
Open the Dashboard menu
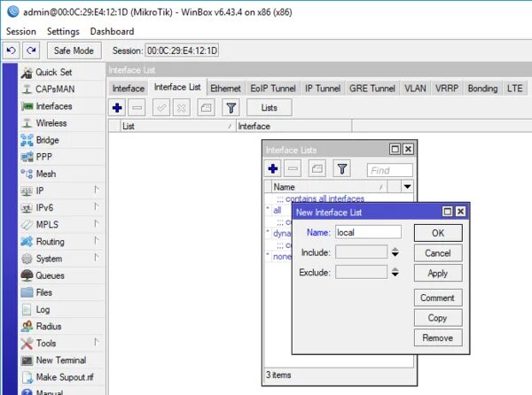(x=112, y=32)
